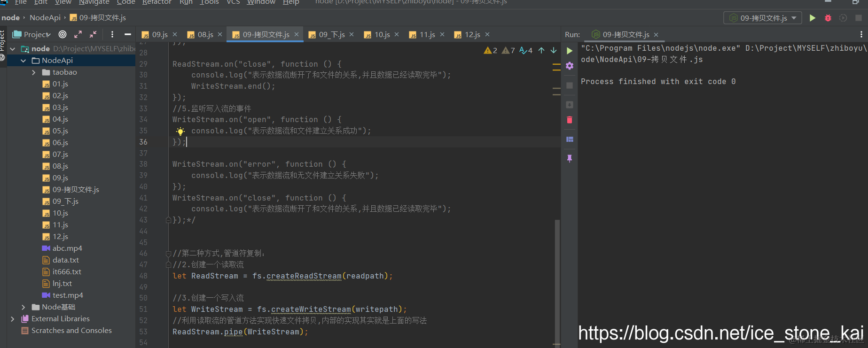868x348 pixels.
Task: Click NodeApi breadcrumb in navigation bar
Action: 45,18
